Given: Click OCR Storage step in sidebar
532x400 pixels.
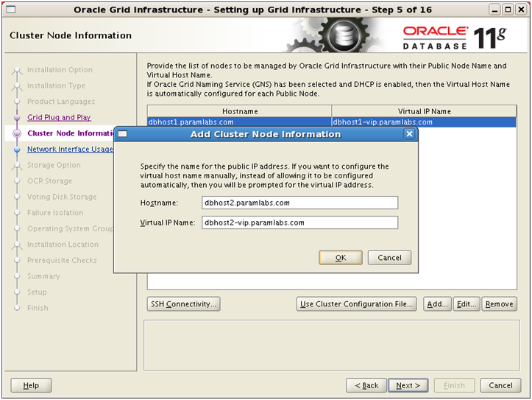Looking at the screenshot, I should [x=49, y=181].
